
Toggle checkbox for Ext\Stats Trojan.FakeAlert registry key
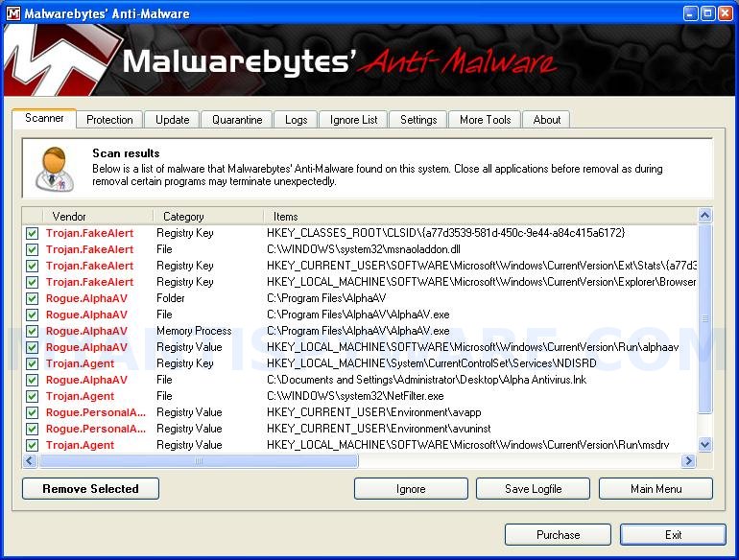tap(32, 266)
